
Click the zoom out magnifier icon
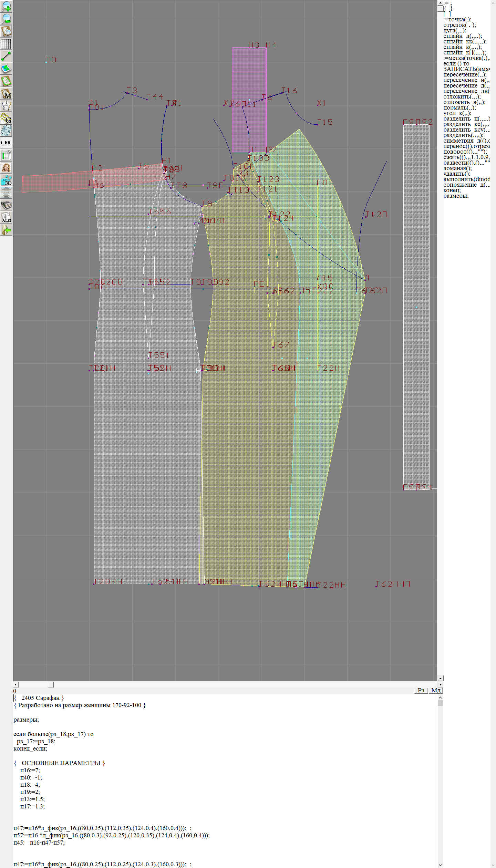(6, 19)
